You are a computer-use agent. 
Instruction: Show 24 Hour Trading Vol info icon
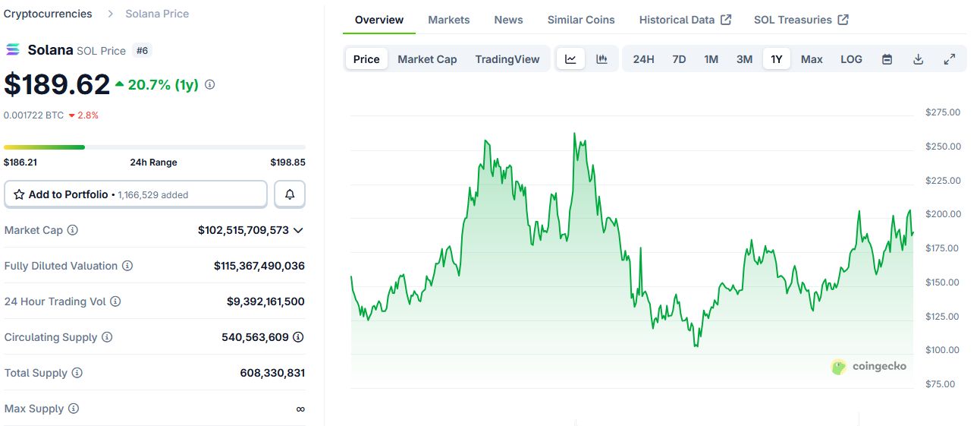click(115, 301)
